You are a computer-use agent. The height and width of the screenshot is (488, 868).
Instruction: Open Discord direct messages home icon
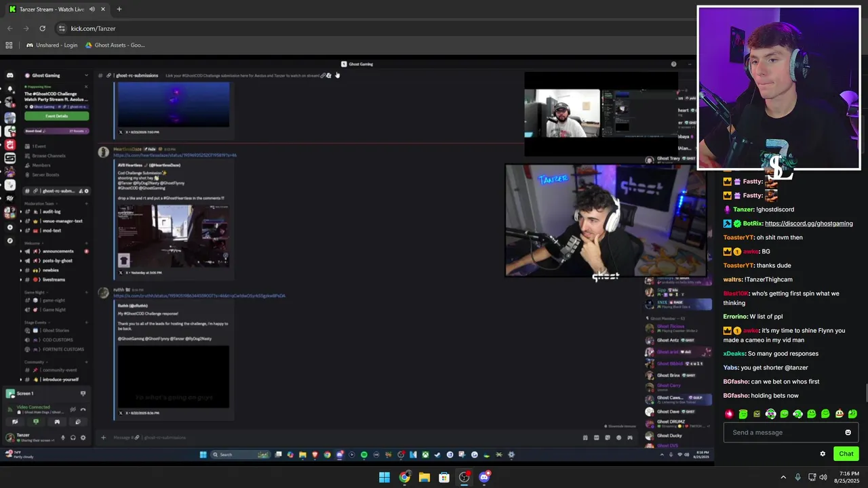[9, 75]
